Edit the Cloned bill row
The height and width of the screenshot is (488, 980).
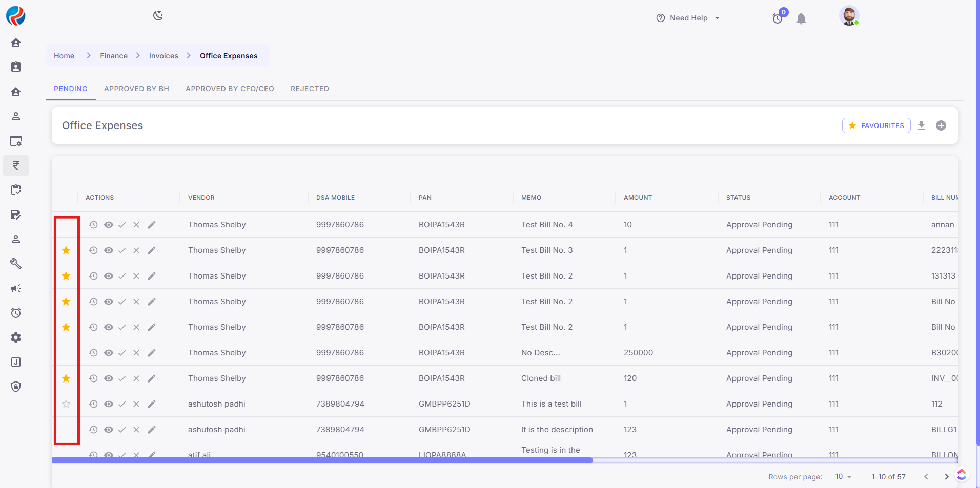tap(151, 378)
